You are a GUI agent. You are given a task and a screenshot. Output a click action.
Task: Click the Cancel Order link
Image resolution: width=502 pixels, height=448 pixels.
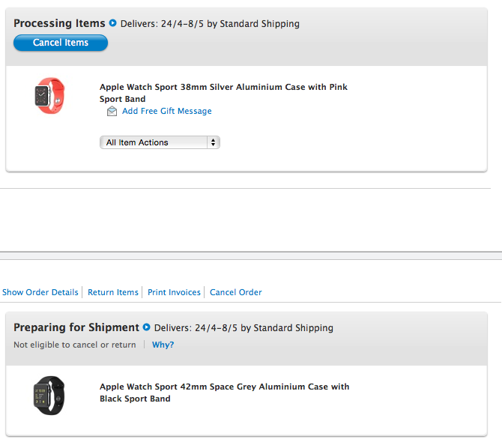pos(235,292)
